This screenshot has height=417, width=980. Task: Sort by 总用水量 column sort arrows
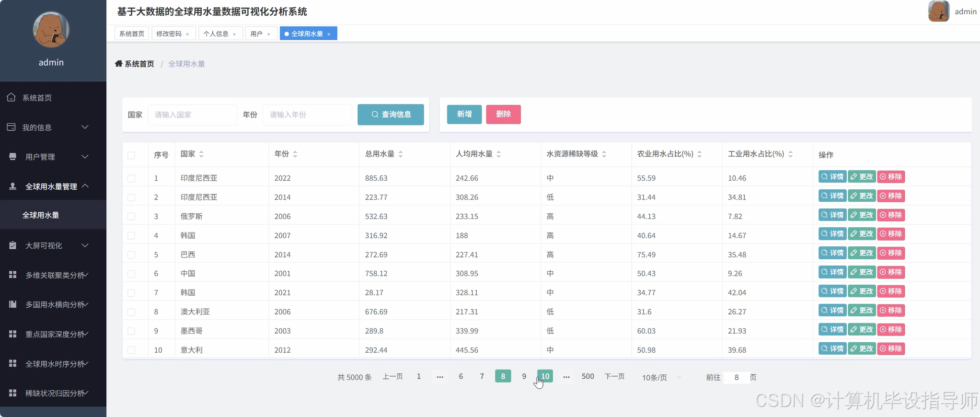(401, 154)
